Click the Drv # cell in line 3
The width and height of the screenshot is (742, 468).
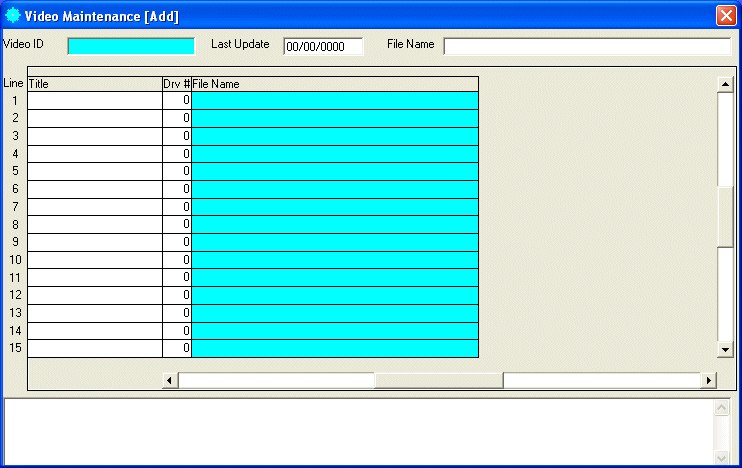pyautogui.click(x=177, y=136)
